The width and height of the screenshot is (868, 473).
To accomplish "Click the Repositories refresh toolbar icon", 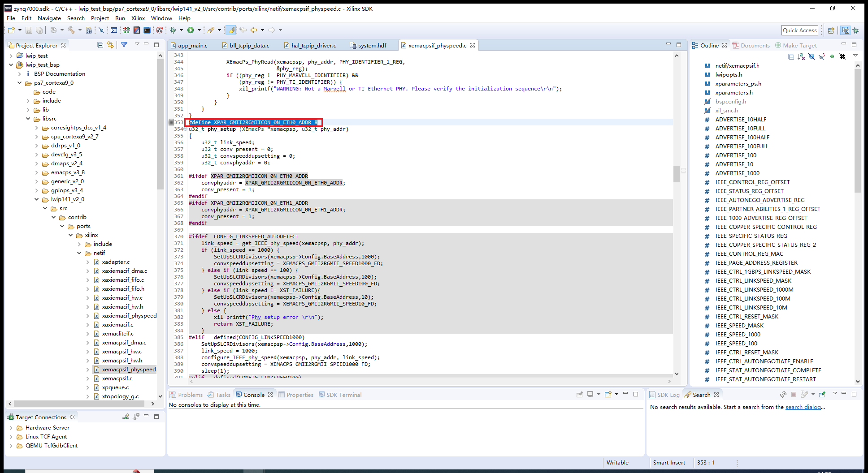I will pos(159,30).
